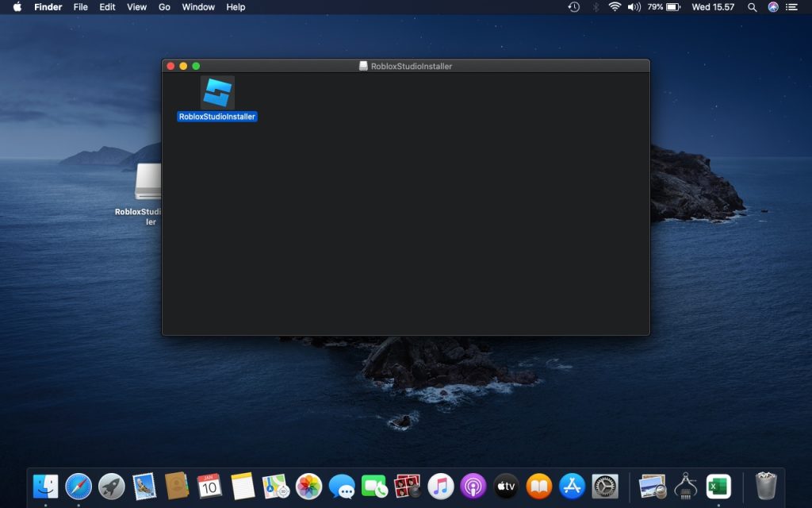This screenshot has width=812, height=508.
Task: Click the RobloxStudioInstaller window title proxy icon
Action: [x=363, y=66]
